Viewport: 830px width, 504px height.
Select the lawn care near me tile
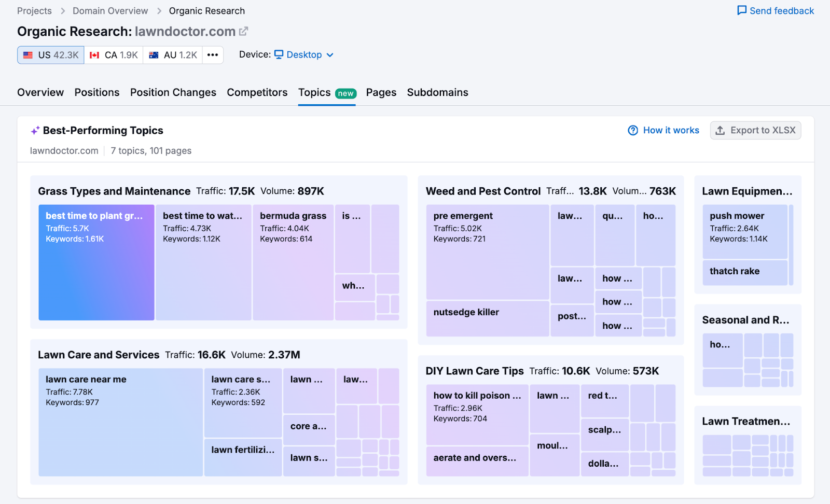click(120, 422)
